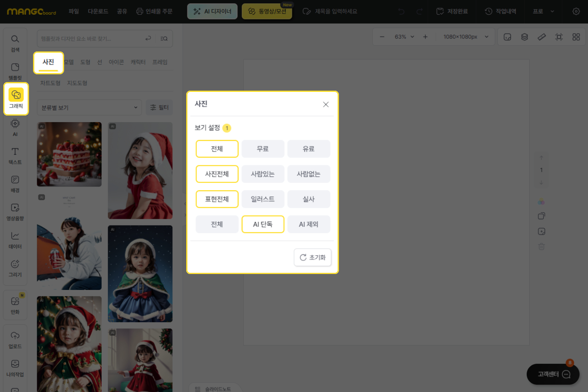Open the Data chart panel

coord(15,240)
